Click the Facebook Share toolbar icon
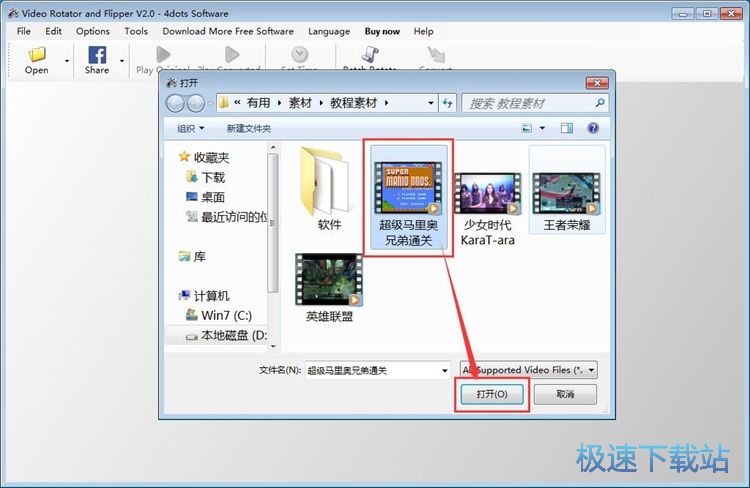The image size is (750, 488). coord(97,55)
